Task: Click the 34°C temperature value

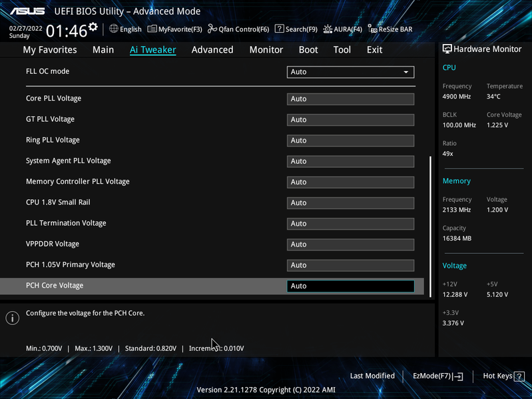Action: 493,97
